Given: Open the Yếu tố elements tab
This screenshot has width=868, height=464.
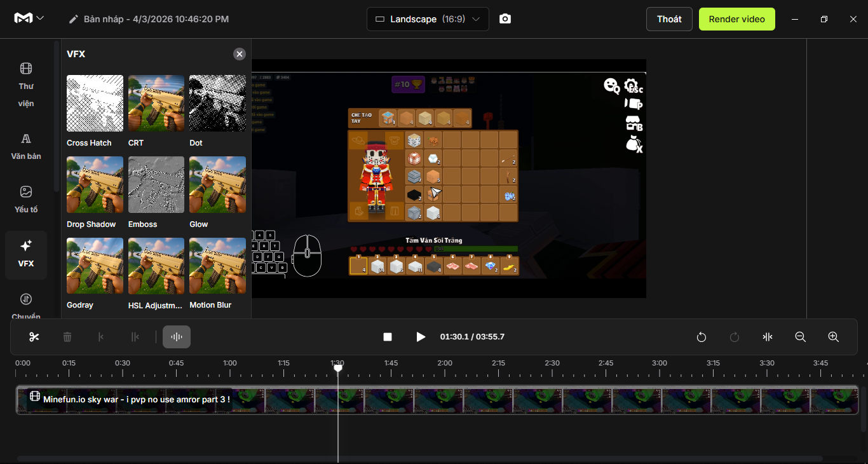Looking at the screenshot, I should [x=26, y=199].
